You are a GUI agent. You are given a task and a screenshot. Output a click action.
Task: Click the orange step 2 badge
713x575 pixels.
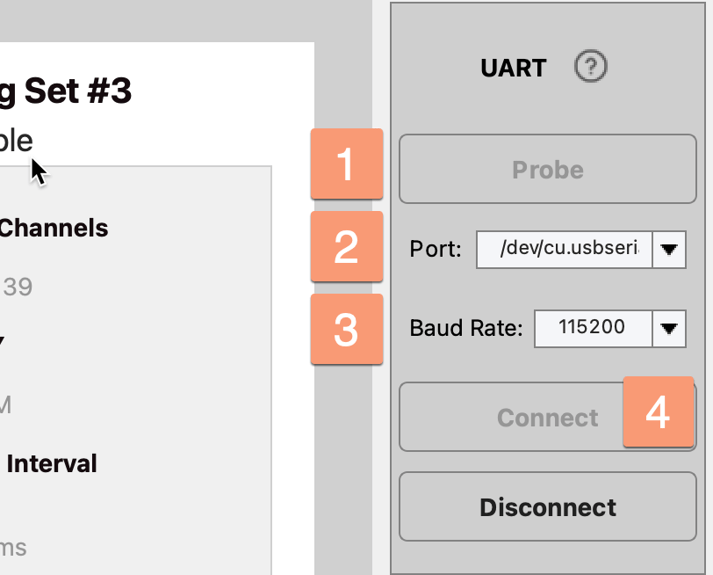[x=346, y=246]
